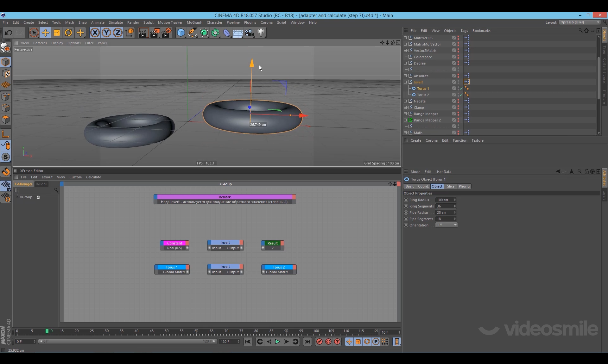Open the MoGraph menu
The width and height of the screenshot is (608, 364).
[194, 22]
